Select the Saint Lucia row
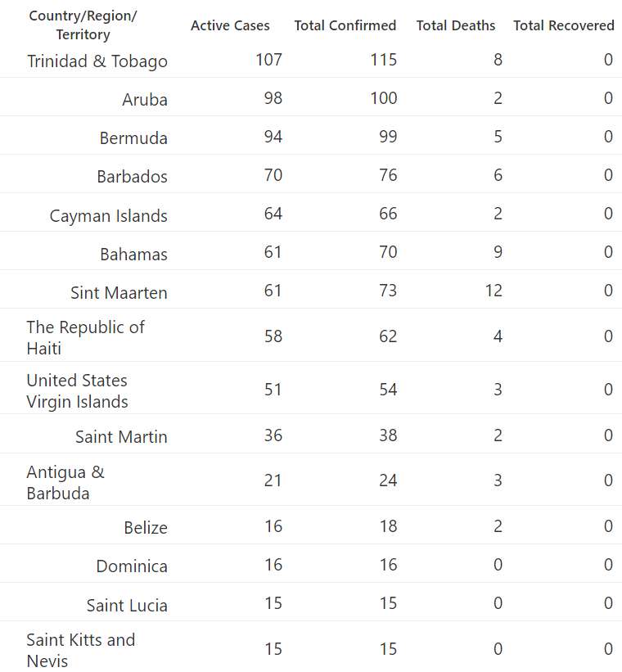This screenshot has width=622, height=672. click(x=311, y=602)
